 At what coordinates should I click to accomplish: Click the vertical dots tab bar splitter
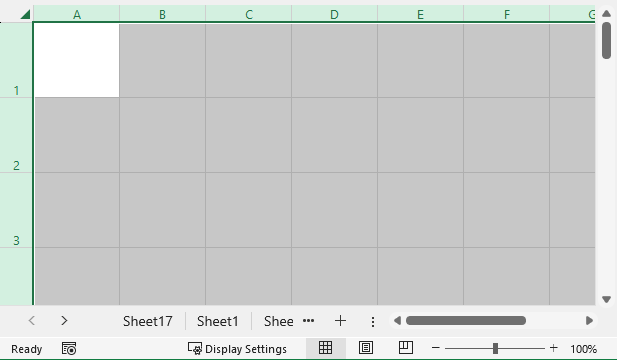[x=372, y=322]
